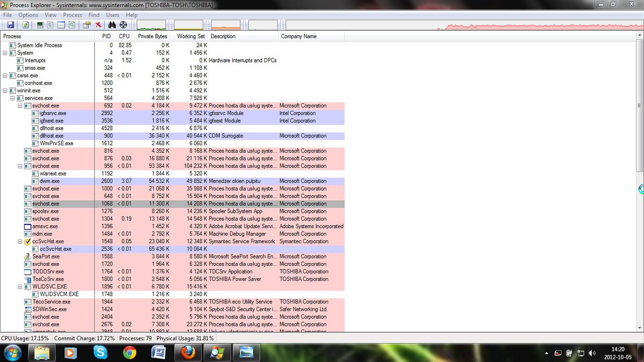Select the Interrupts row
Image resolution: width=644 pixels, height=362 pixels.
[172, 60]
